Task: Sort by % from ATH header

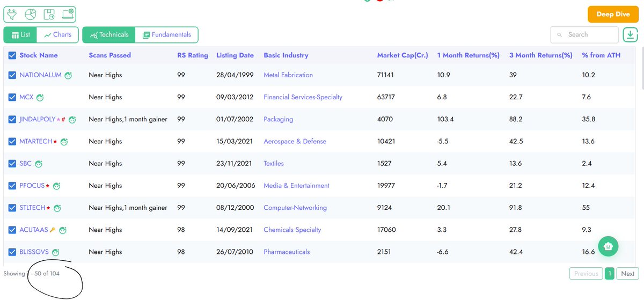Action: pyautogui.click(x=601, y=55)
